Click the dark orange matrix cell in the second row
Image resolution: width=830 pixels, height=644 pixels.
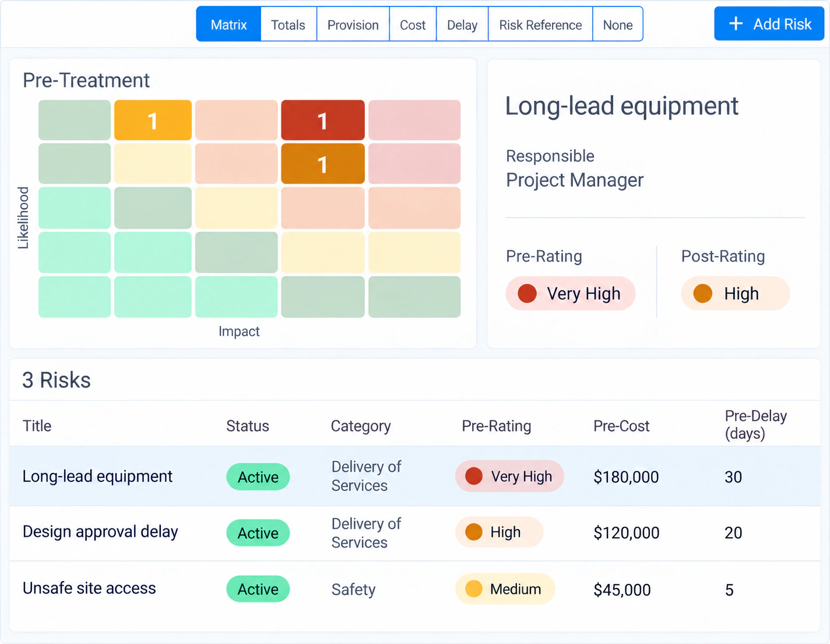(323, 164)
